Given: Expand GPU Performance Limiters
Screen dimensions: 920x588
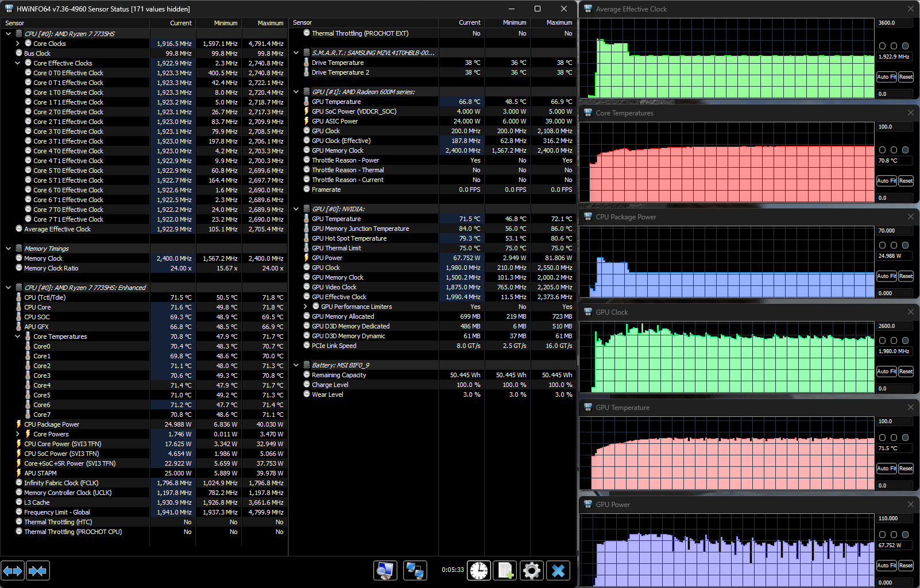Looking at the screenshot, I should [x=306, y=307].
